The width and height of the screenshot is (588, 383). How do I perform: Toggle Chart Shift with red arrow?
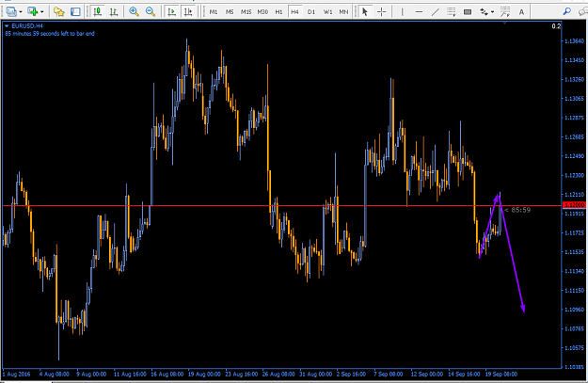pos(188,12)
